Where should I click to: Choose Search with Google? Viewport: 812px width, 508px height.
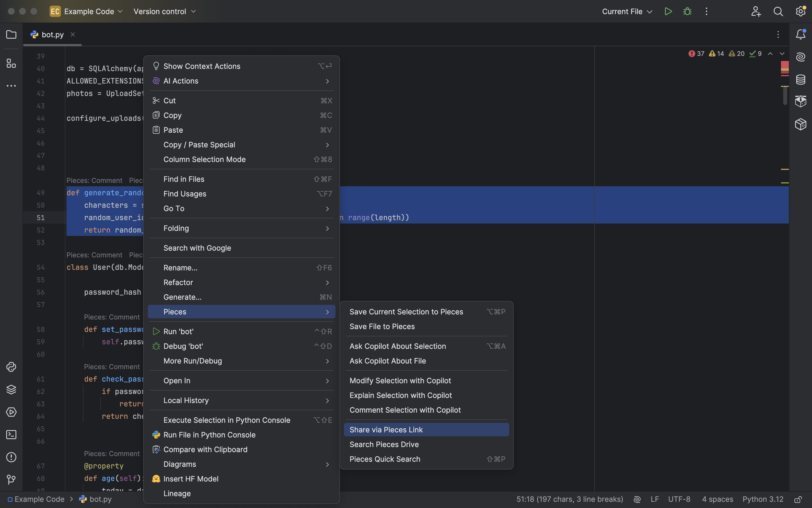coord(241,248)
